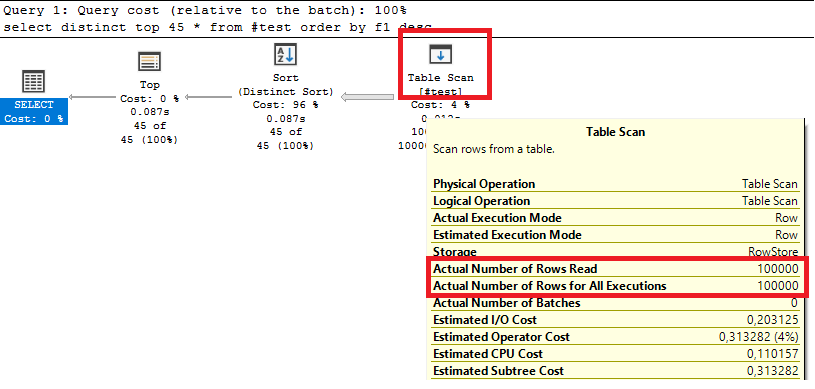Viewport: 815px width, 389px height.
Task: Select the blue SELECT Cost label
Action: [x=34, y=112]
